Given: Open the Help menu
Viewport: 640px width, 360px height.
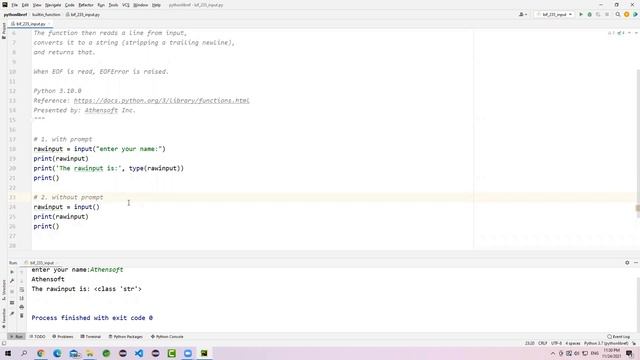Looking at the screenshot, I should point(156,5).
